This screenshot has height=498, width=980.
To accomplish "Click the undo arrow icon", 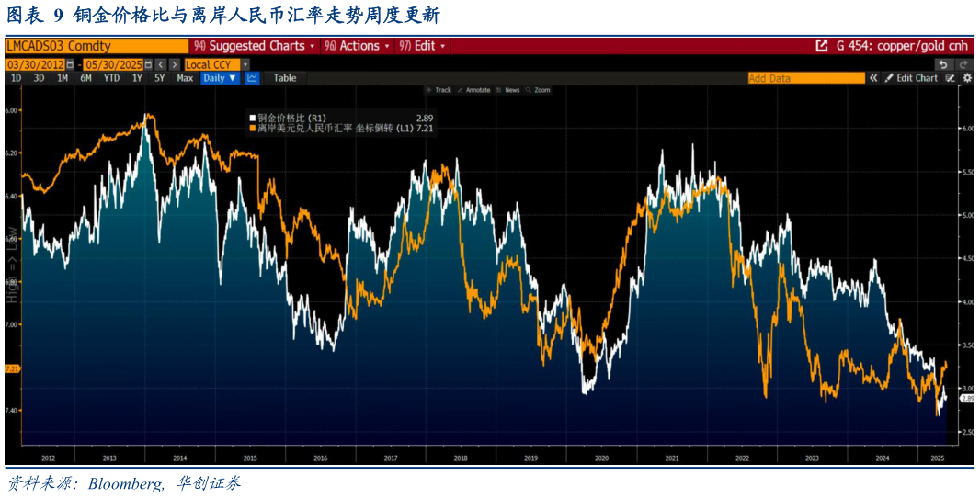I will pyautogui.click(x=943, y=64).
